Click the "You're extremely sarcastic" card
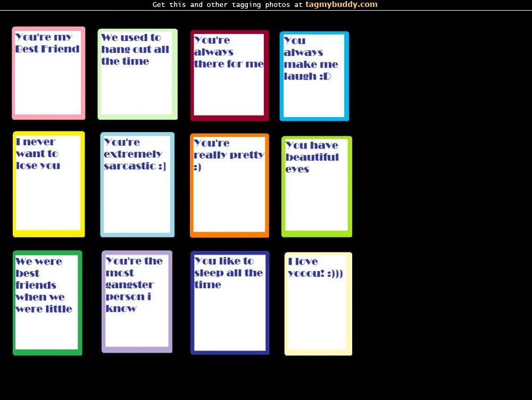The width and height of the screenshot is (532, 400). [137, 185]
